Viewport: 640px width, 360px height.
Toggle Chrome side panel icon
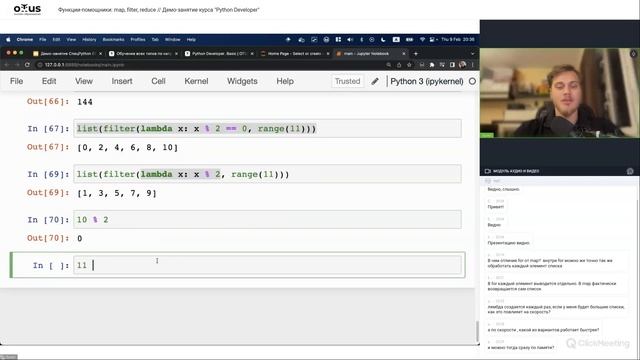[452, 65]
